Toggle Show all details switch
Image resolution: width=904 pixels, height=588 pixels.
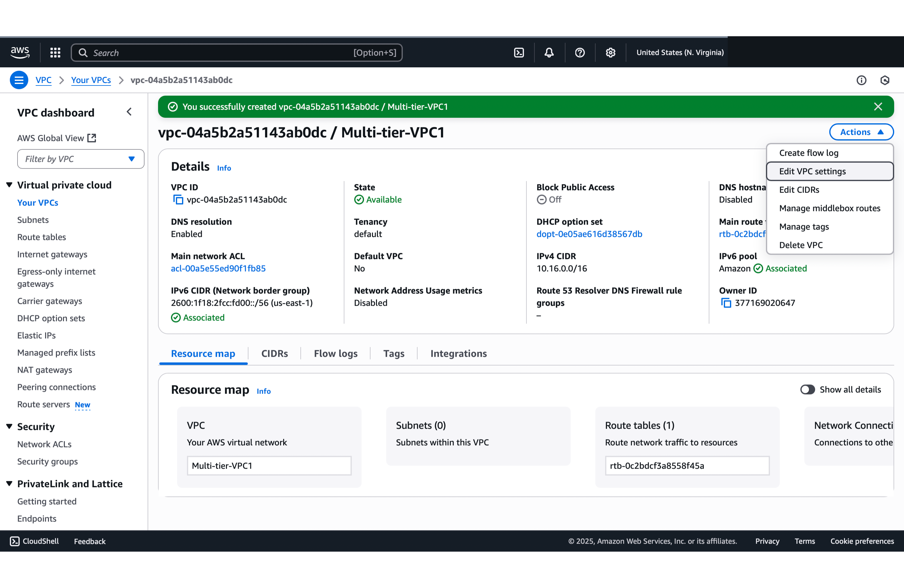(x=807, y=389)
